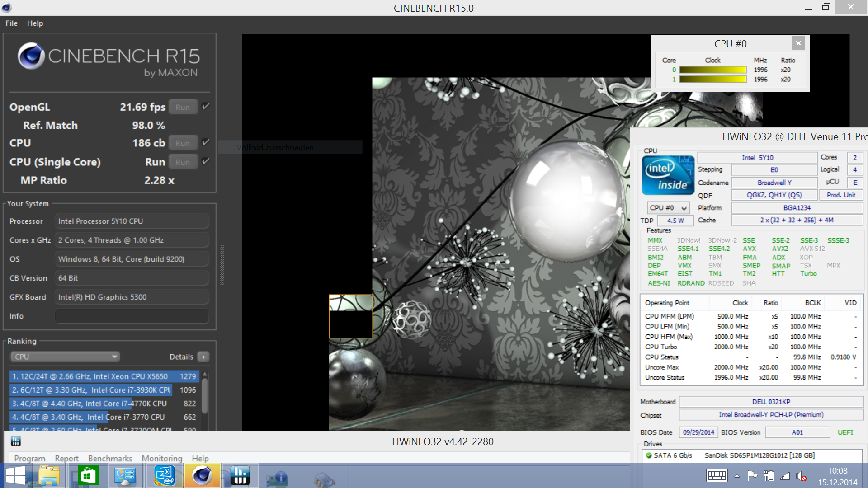Open the Ranking CPU dropdown
Viewport: 868px width, 488px height.
tap(65, 357)
